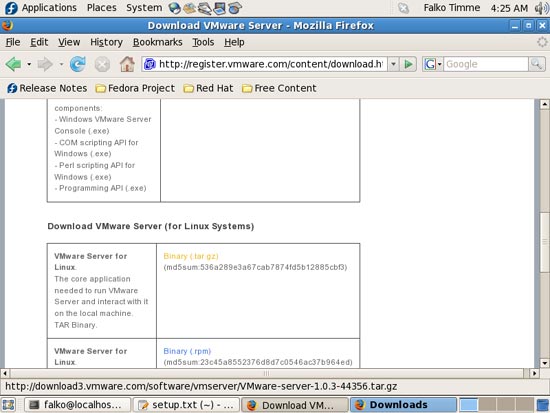
Task: Open the Places panel menu
Action: click(102, 8)
